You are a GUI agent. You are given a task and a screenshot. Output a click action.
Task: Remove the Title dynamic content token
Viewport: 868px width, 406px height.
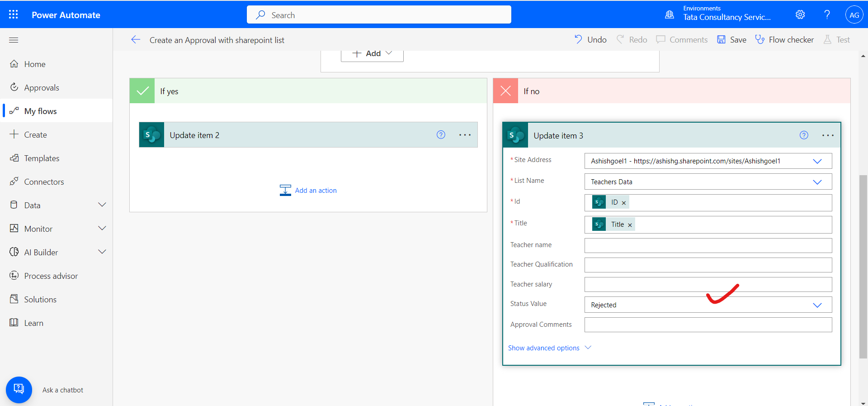630,225
